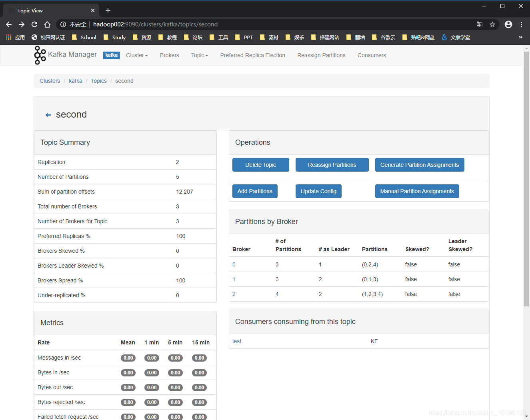Open the 校园网认证 bookmark

coord(48,37)
